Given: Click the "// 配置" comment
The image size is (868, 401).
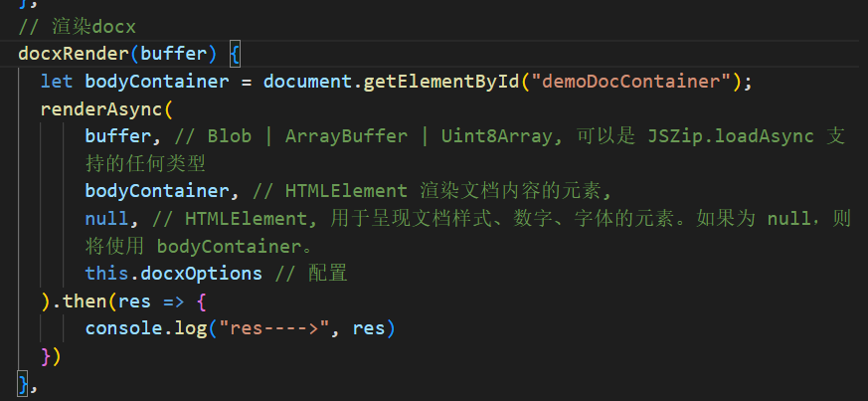Looking at the screenshot, I should click(310, 274).
